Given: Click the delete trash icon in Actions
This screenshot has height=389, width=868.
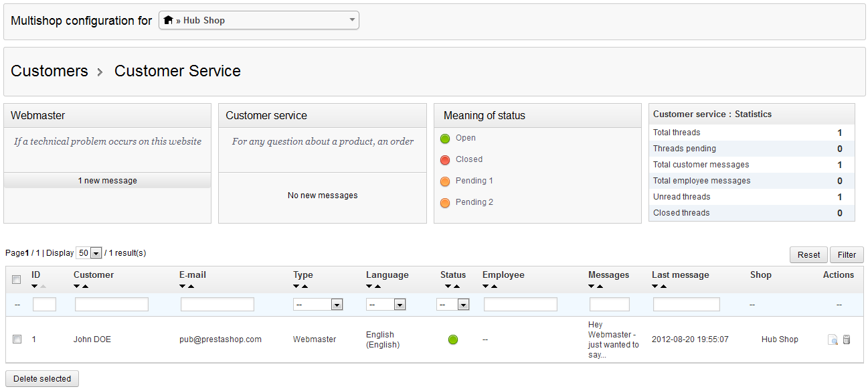Looking at the screenshot, I should [x=847, y=339].
